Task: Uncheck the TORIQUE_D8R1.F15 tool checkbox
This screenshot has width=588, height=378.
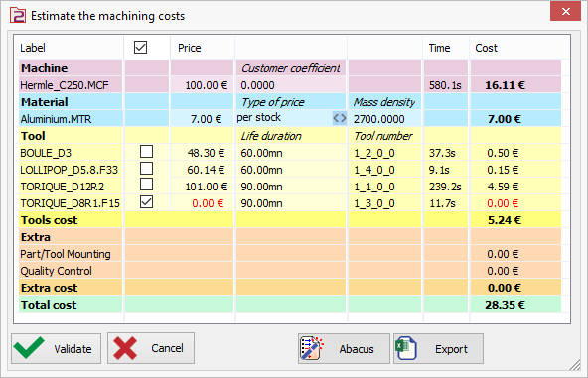Action: coord(146,202)
